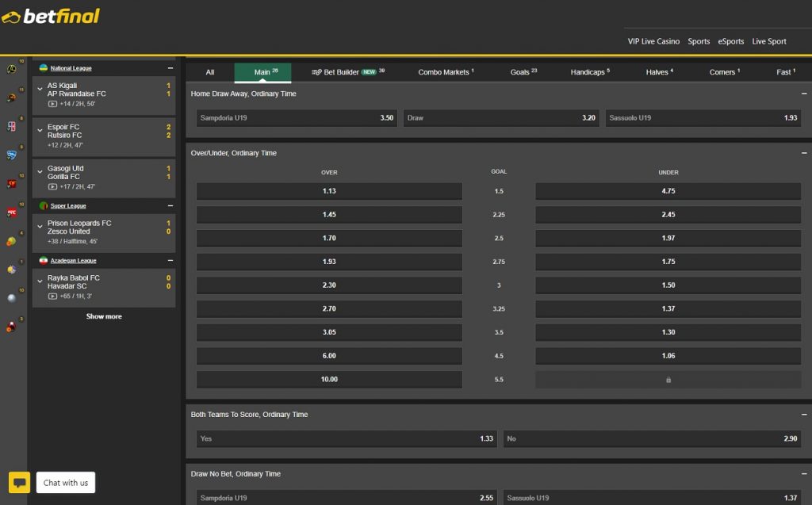This screenshot has height=505, width=812.
Task: Select the sidebar sport icon with badge 8
Action: [x=11, y=126]
